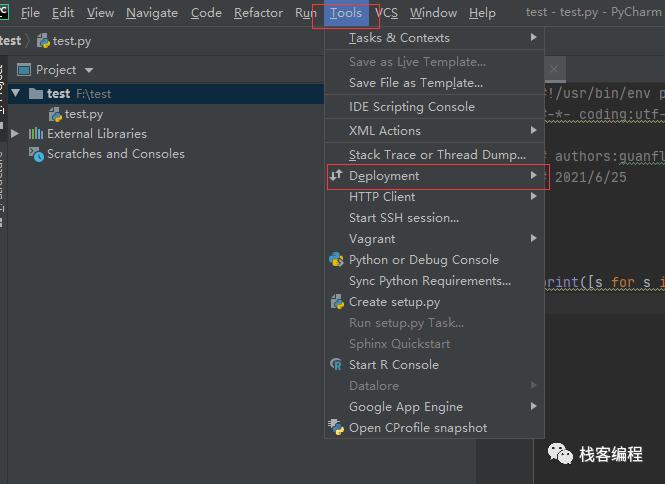Screen dimensions: 665x484
Task: Click the Project tool window icon
Action: 24,70
